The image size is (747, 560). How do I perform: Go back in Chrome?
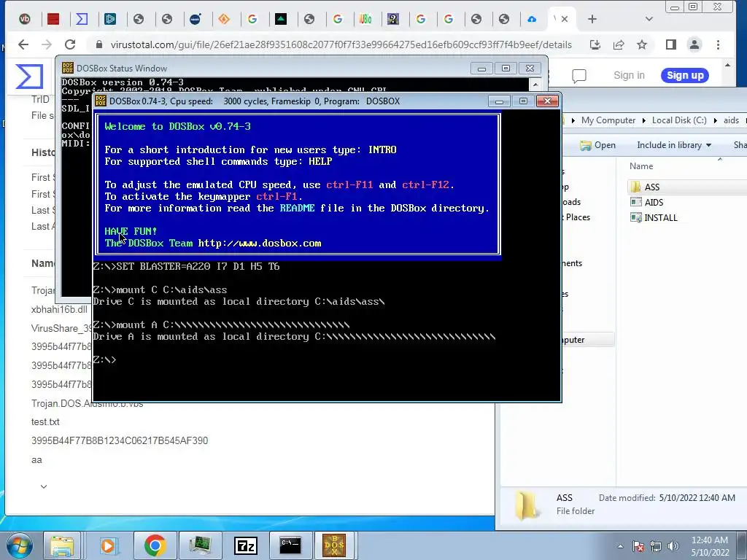[23, 44]
